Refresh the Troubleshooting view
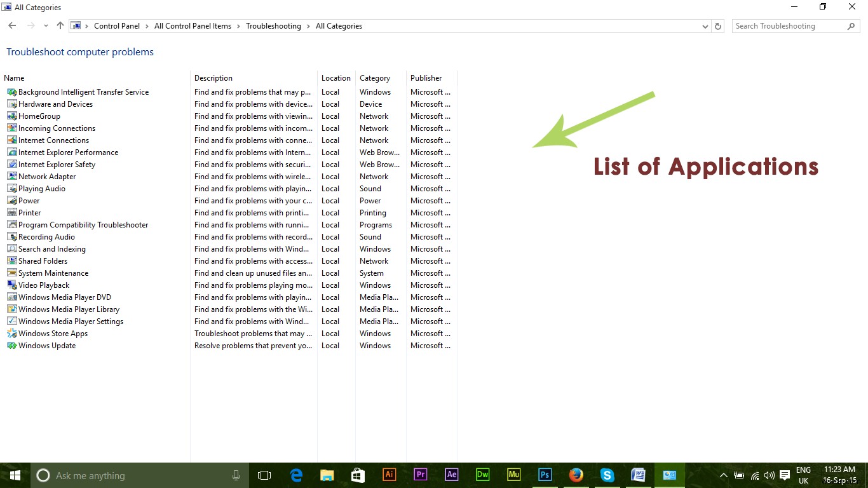 pos(718,26)
